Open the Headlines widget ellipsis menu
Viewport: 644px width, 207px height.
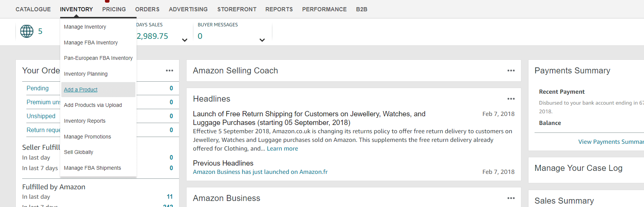click(x=511, y=99)
